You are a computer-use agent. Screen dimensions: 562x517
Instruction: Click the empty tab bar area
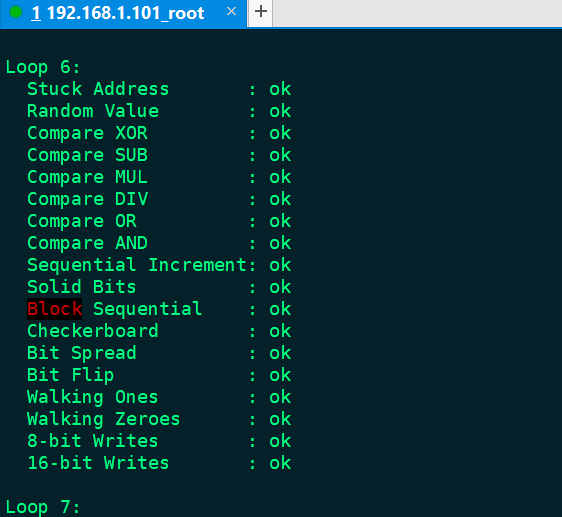pyautogui.click(x=417, y=13)
